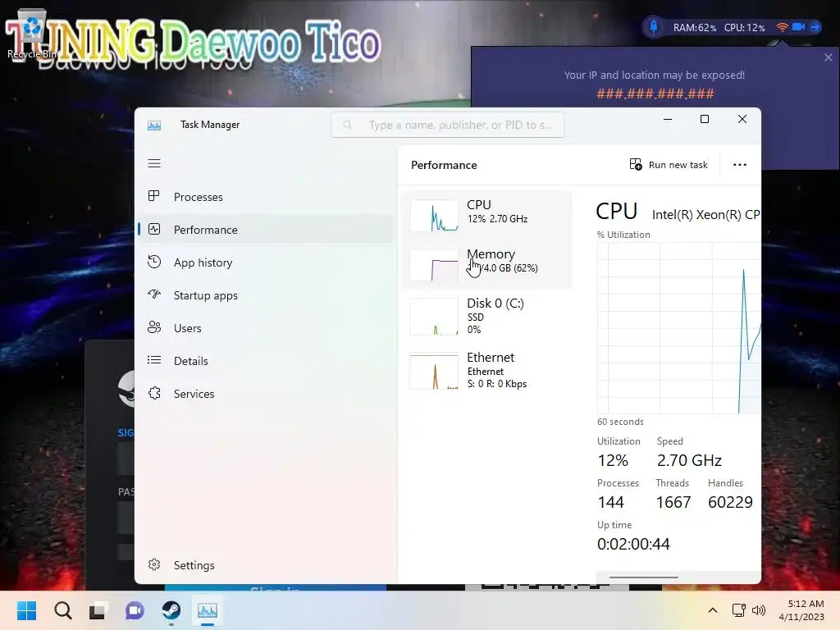Viewport: 840px width, 630px height.
Task: Open the App history page
Action: (x=267, y=262)
